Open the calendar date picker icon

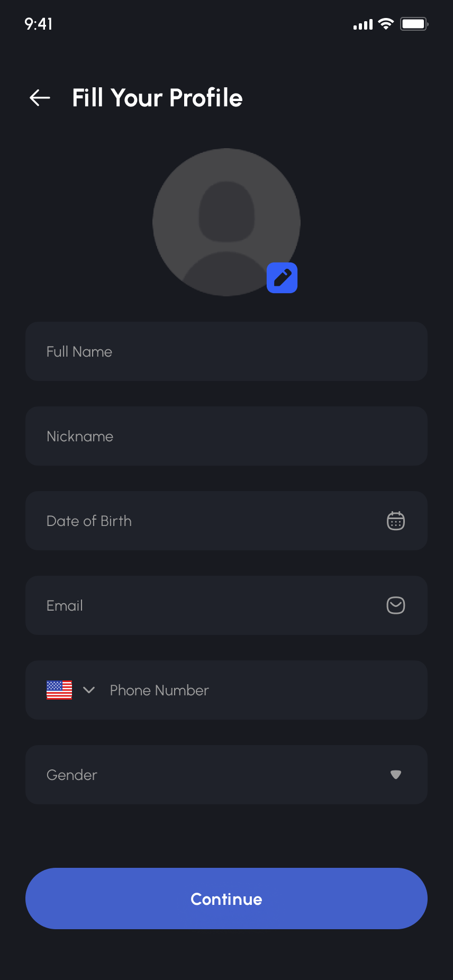396,521
